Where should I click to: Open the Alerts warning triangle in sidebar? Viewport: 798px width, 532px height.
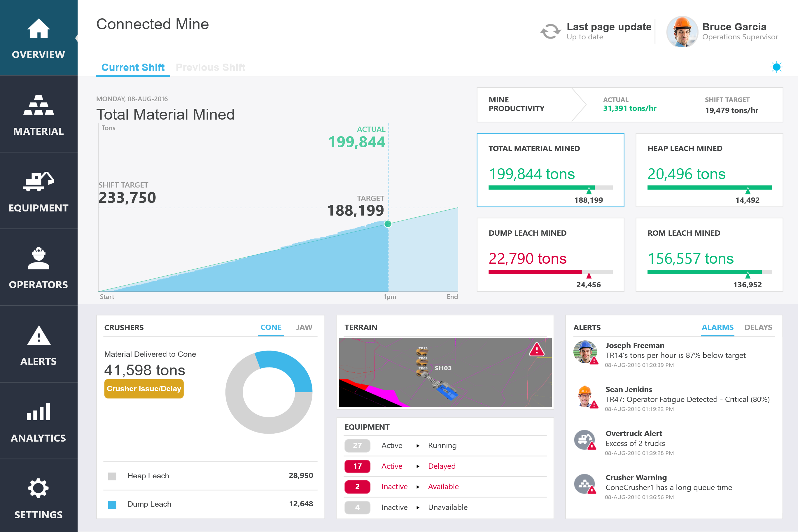[x=38, y=336]
